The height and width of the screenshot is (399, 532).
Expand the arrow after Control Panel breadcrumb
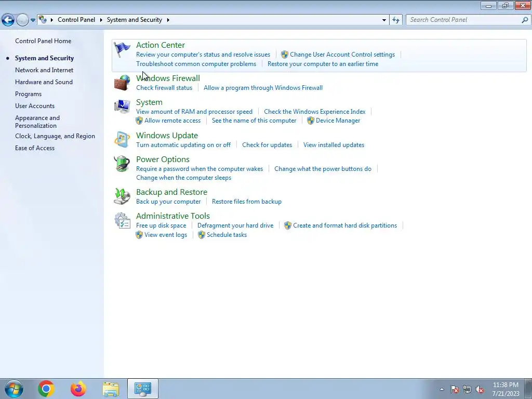click(x=101, y=20)
